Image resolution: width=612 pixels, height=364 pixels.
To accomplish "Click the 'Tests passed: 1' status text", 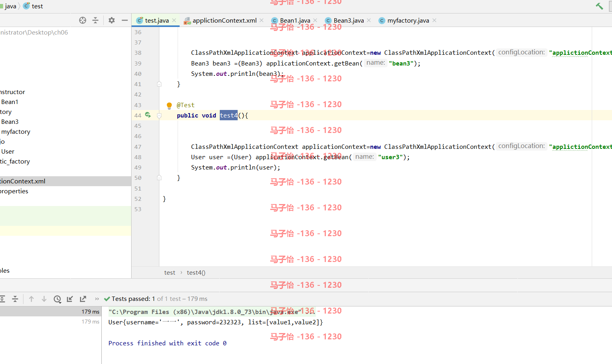I will click(x=134, y=299).
